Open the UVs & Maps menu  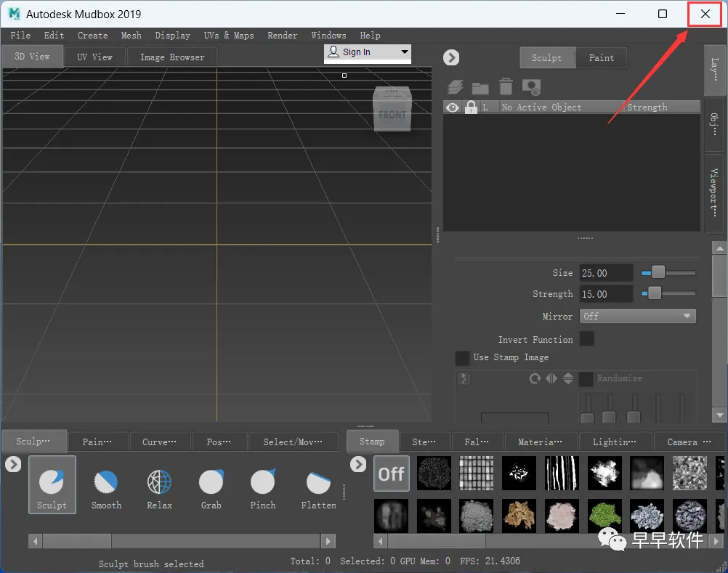tap(229, 36)
